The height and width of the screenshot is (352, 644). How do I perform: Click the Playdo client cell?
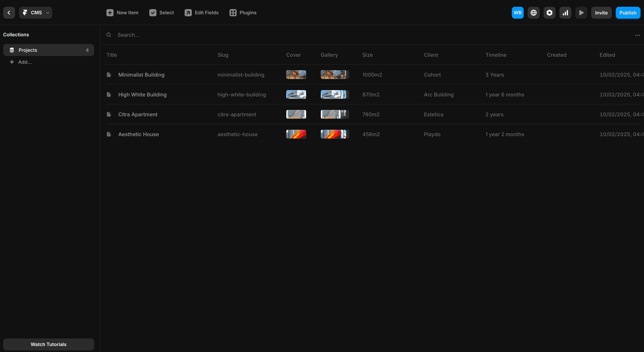pyautogui.click(x=432, y=134)
